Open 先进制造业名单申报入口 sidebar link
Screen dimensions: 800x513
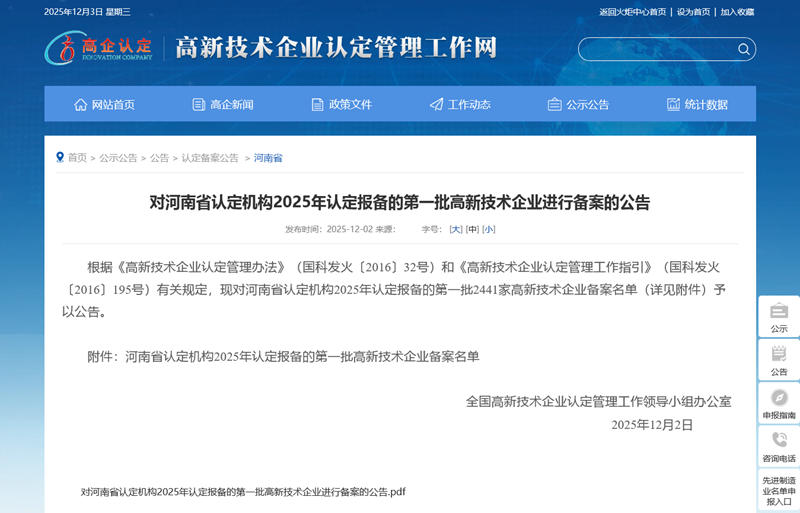[x=779, y=490]
